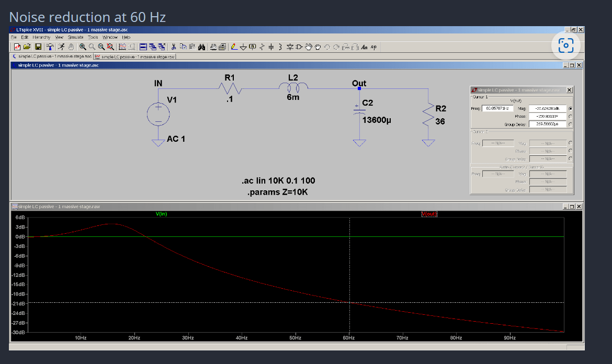Click the Cursor 1 Phase value field
This screenshot has width=612, height=364.
548,116
